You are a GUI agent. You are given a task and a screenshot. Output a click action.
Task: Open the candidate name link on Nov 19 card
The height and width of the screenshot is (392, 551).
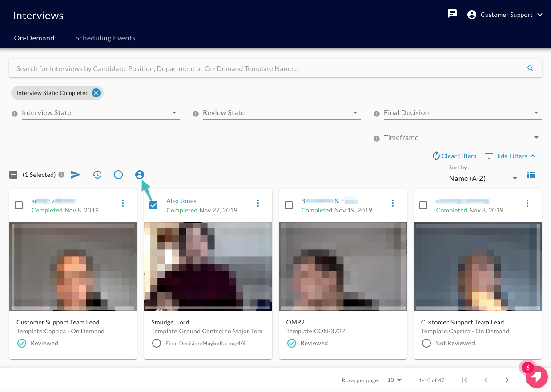pos(330,201)
